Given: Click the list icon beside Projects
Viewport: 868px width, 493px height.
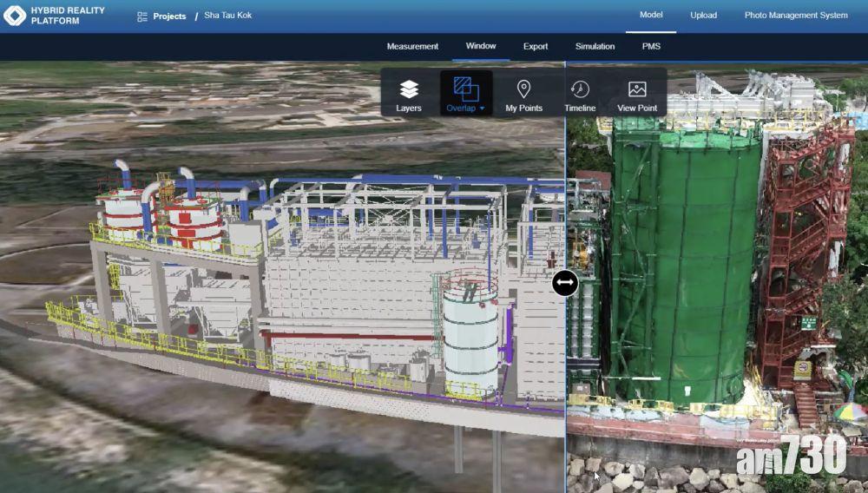Looking at the screenshot, I should coord(142,16).
